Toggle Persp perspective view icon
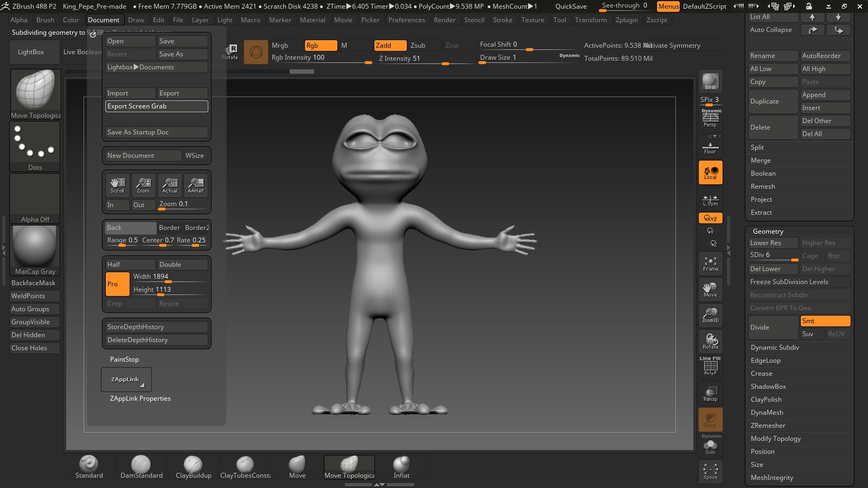The width and height of the screenshot is (868, 488). pos(710,119)
